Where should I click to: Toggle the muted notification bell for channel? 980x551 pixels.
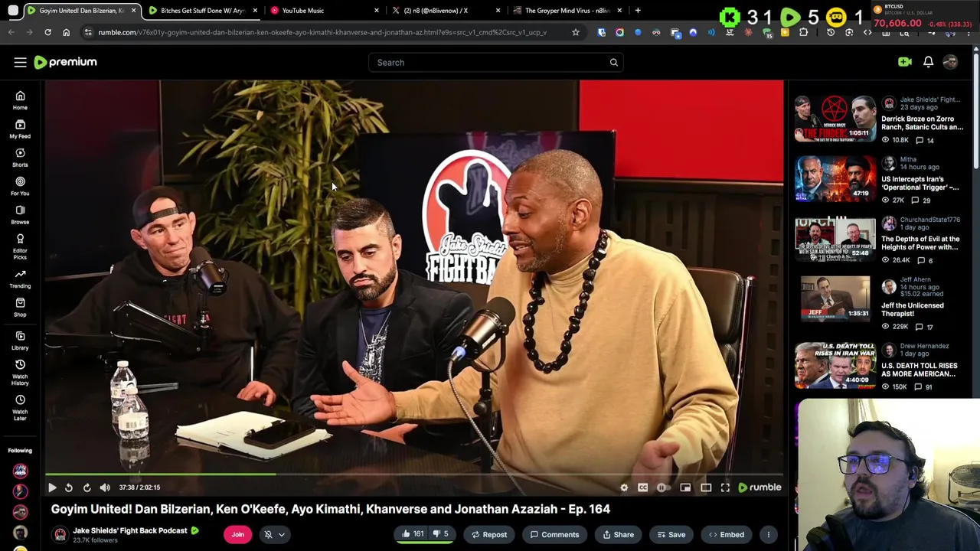(x=268, y=535)
